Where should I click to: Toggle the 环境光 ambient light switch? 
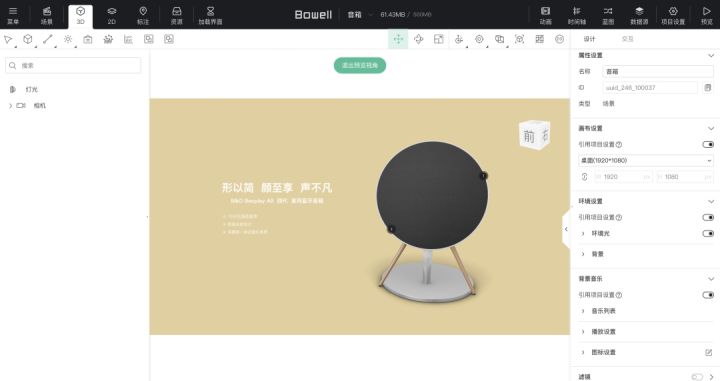click(x=708, y=234)
